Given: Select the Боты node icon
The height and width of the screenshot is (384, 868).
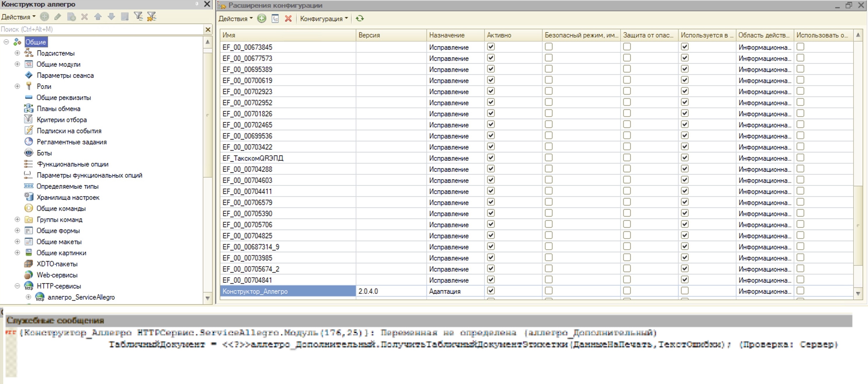Looking at the screenshot, I should [x=29, y=153].
